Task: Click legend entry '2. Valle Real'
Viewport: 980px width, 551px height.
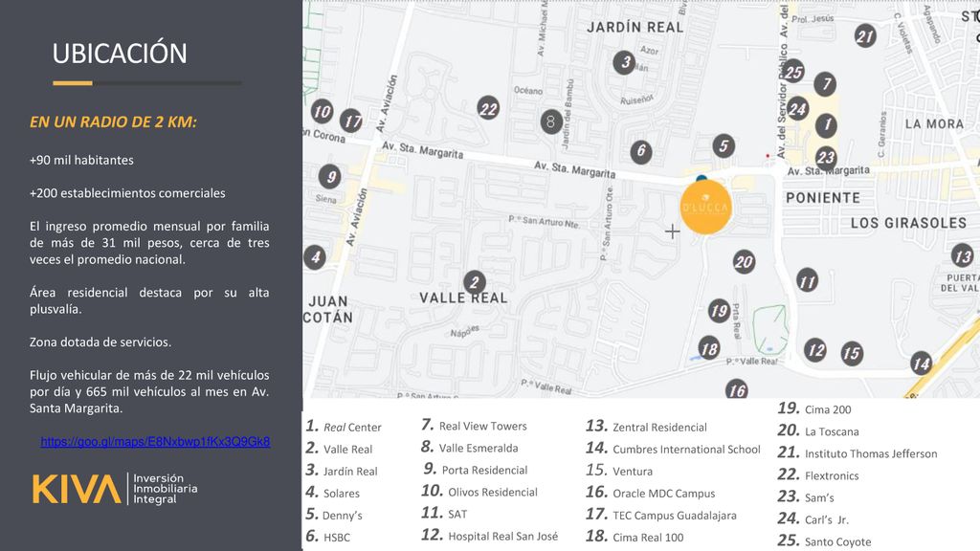Action: 340,449
